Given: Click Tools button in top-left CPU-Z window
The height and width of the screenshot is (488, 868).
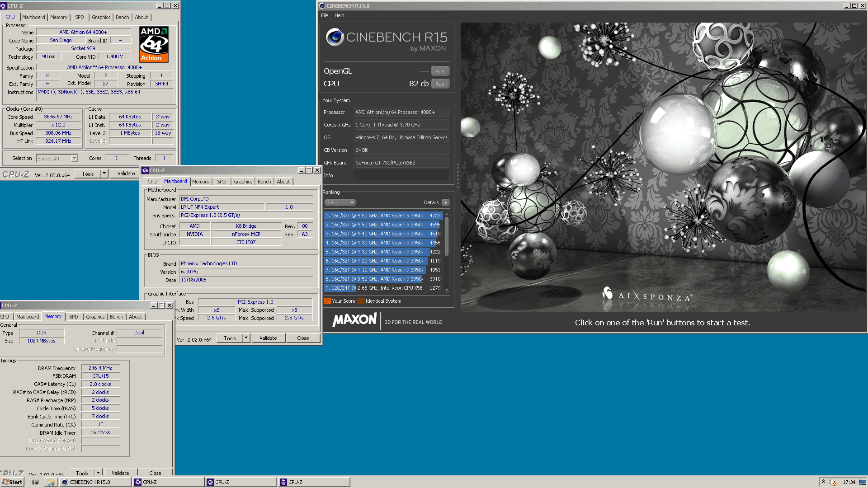Looking at the screenshot, I should [88, 174].
